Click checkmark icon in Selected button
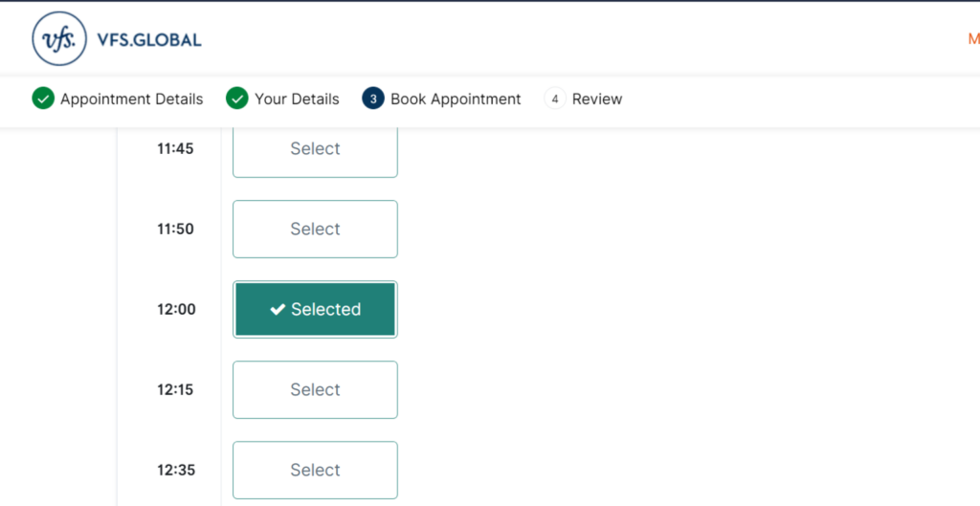980x506 pixels. pos(278,309)
